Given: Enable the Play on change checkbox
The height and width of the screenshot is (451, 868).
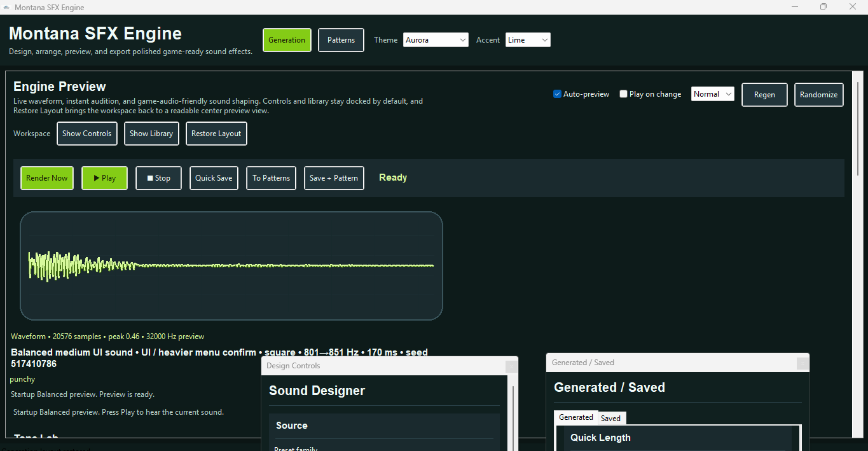Looking at the screenshot, I should [623, 94].
